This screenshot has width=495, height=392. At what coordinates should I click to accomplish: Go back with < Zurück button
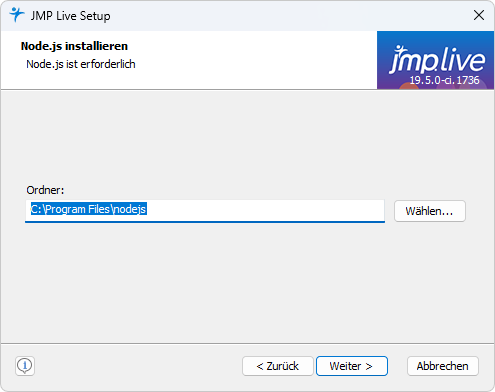point(278,366)
